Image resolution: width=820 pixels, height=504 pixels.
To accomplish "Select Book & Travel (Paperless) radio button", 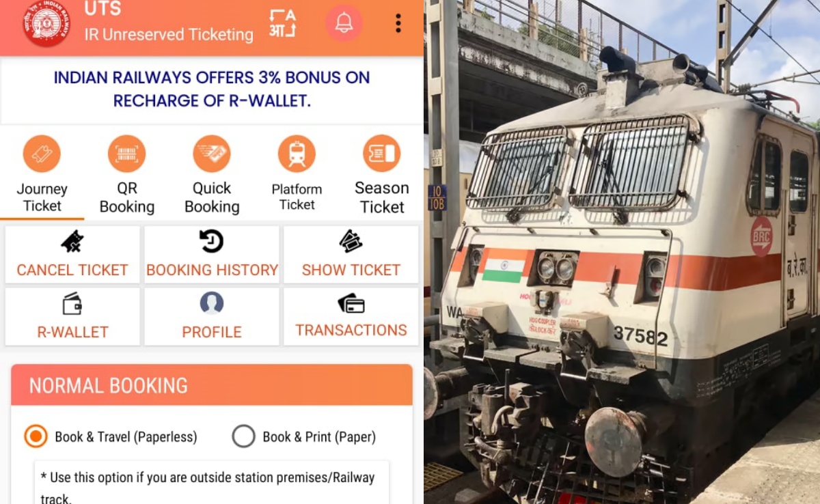I will 36,436.
